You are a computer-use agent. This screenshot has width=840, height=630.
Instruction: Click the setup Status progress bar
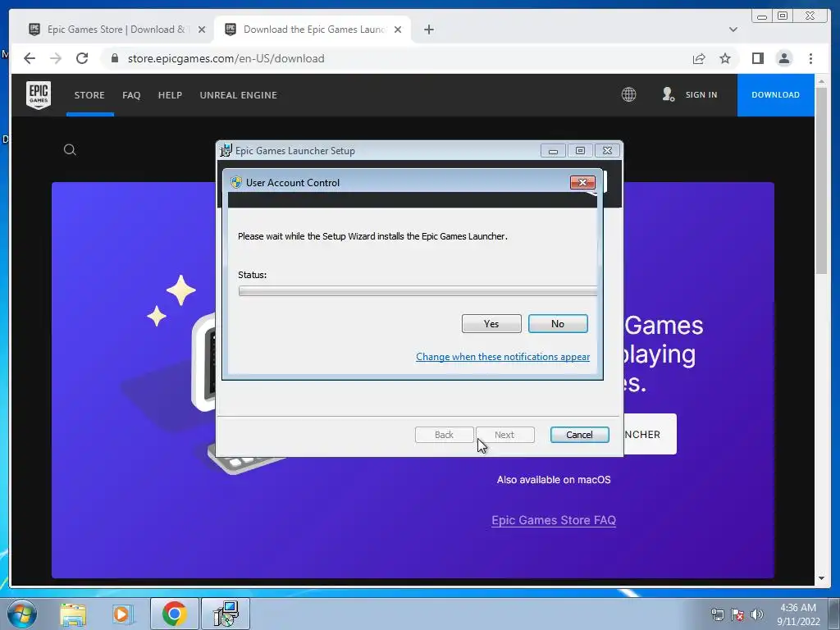(418, 291)
